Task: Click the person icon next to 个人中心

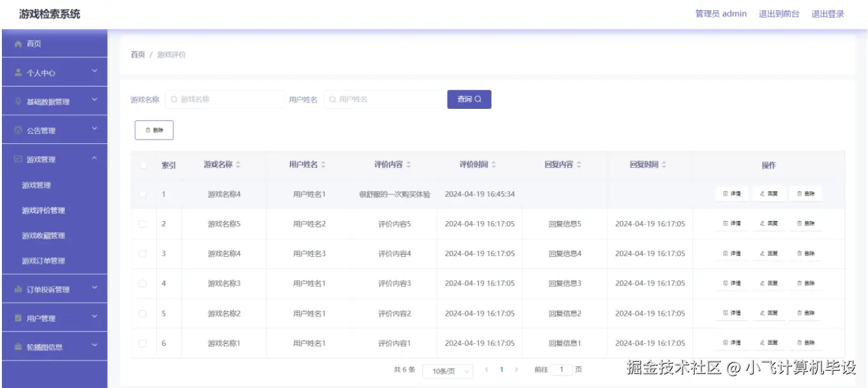Action: (18, 73)
